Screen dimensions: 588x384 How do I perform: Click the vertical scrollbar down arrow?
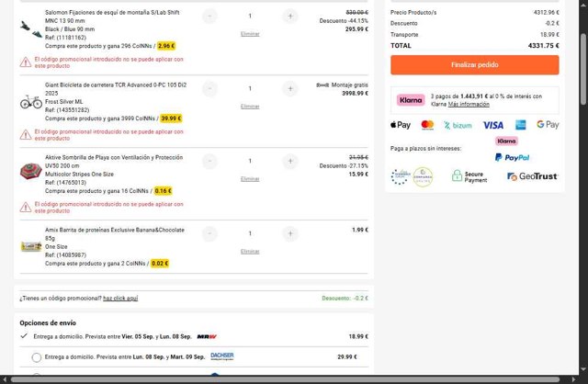[583, 369]
